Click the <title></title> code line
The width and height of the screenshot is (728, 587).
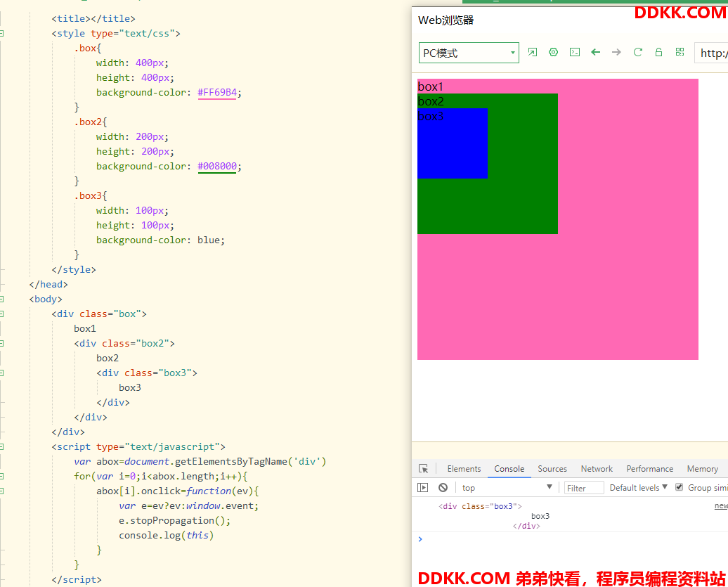point(93,18)
